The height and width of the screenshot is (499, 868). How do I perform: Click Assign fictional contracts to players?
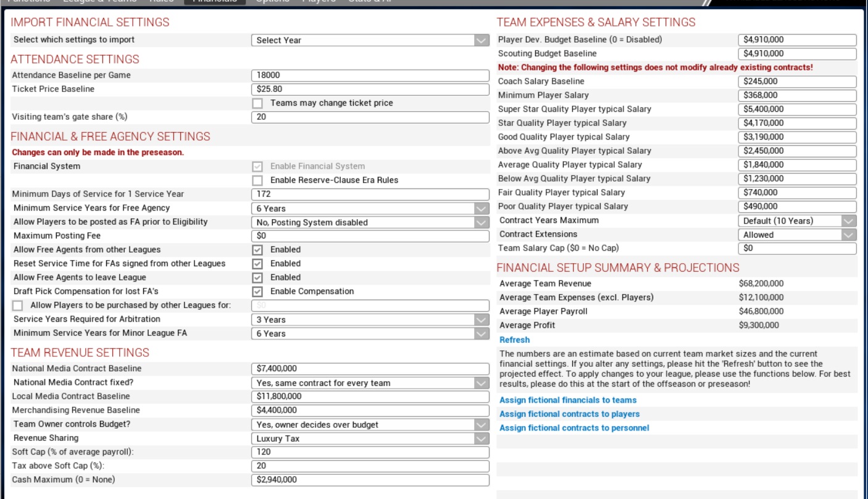click(x=569, y=414)
